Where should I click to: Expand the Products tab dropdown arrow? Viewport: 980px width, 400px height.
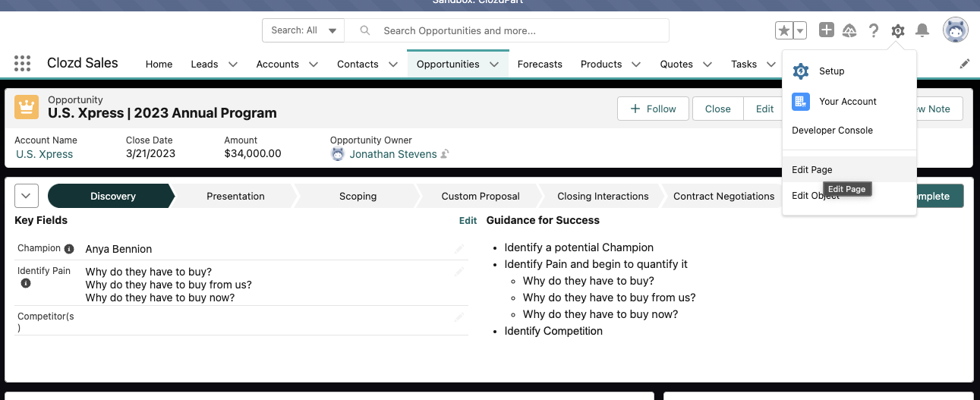[636, 65]
